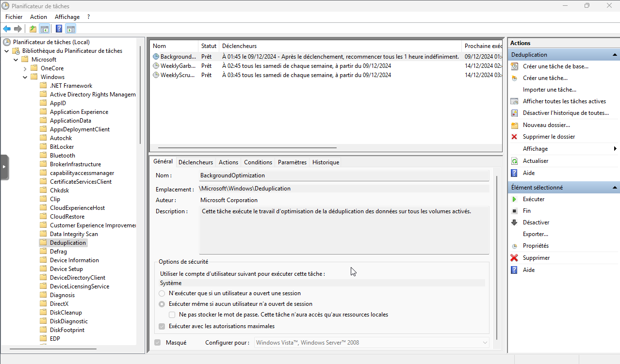Switch to the Déclencheurs tab
Viewport: 620px width, 364px height.
point(196,162)
